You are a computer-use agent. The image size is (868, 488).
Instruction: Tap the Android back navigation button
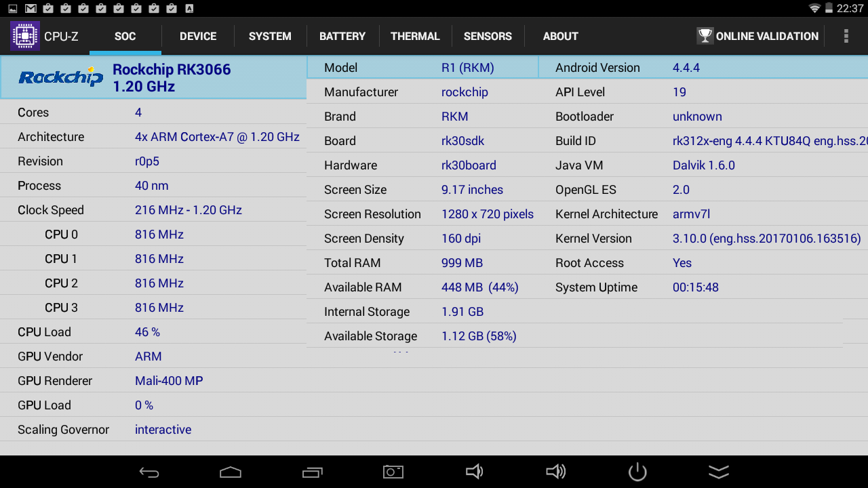149,472
